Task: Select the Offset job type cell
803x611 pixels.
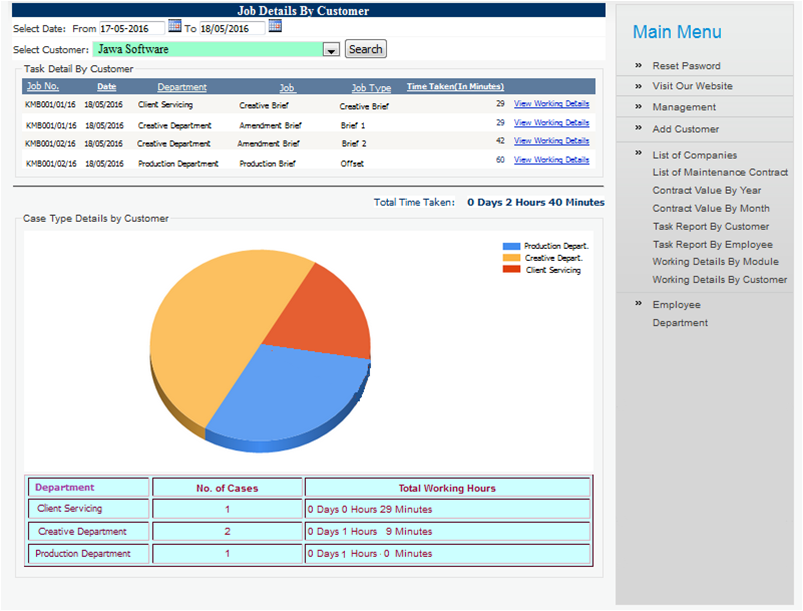Action: coord(352,164)
